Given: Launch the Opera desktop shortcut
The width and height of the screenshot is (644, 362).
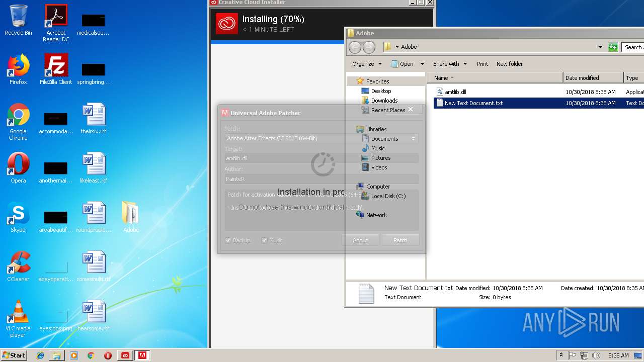Looking at the screenshot, I should coord(18,168).
